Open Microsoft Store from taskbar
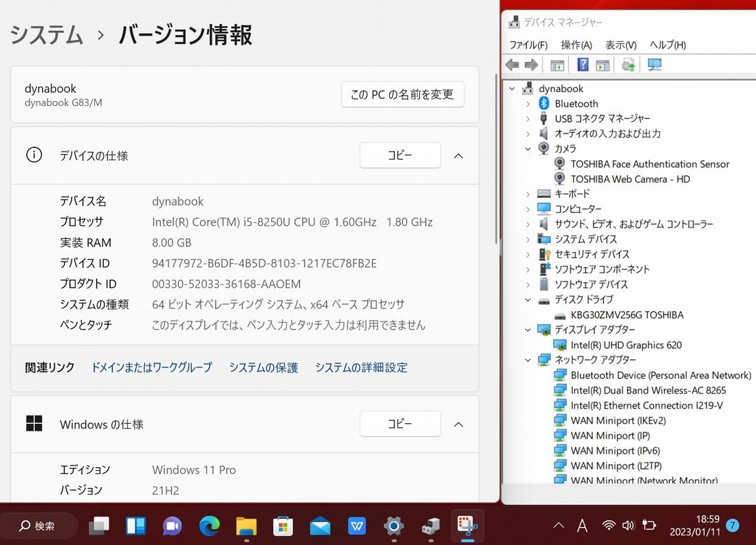This screenshot has width=756, height=545. tap(283, 526)
